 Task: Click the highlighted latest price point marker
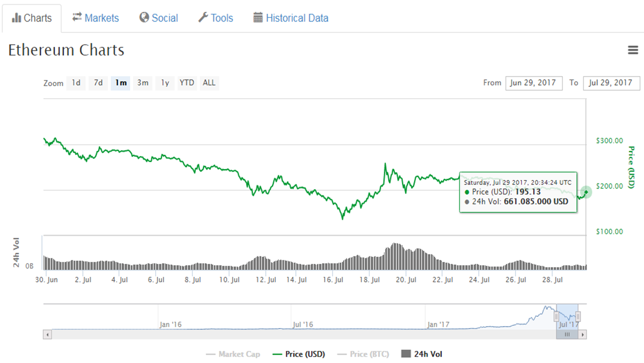coord(586,192)
